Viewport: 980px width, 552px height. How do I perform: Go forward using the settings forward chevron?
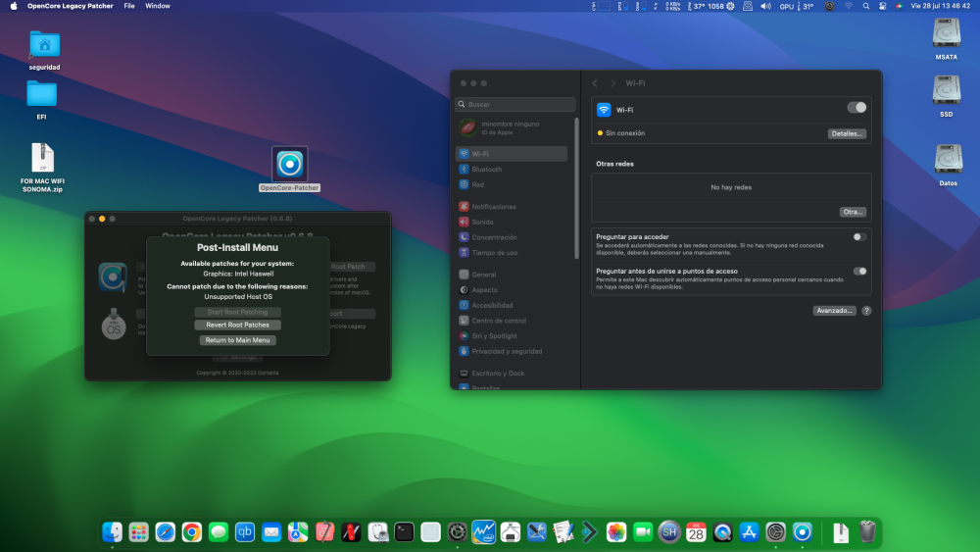point(612,83)
